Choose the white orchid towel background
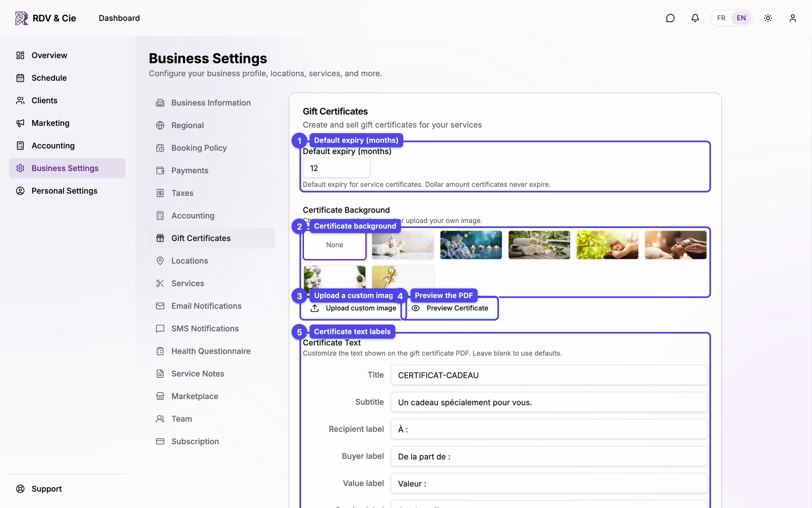 (x=403, y=245)
